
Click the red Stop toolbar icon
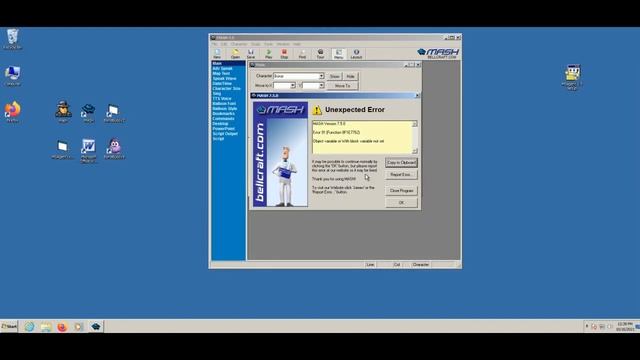tap(284, 53)
